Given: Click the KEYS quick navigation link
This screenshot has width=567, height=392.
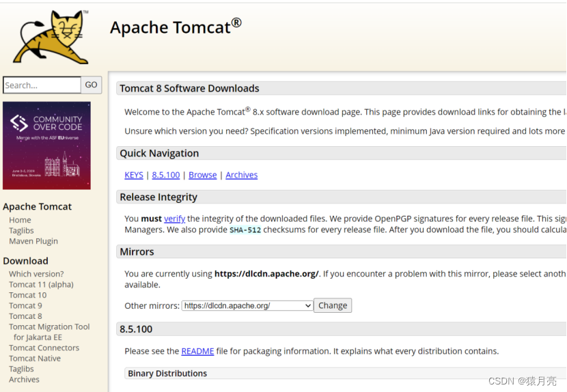Looking at the screenshot, I should pos(134,175).
